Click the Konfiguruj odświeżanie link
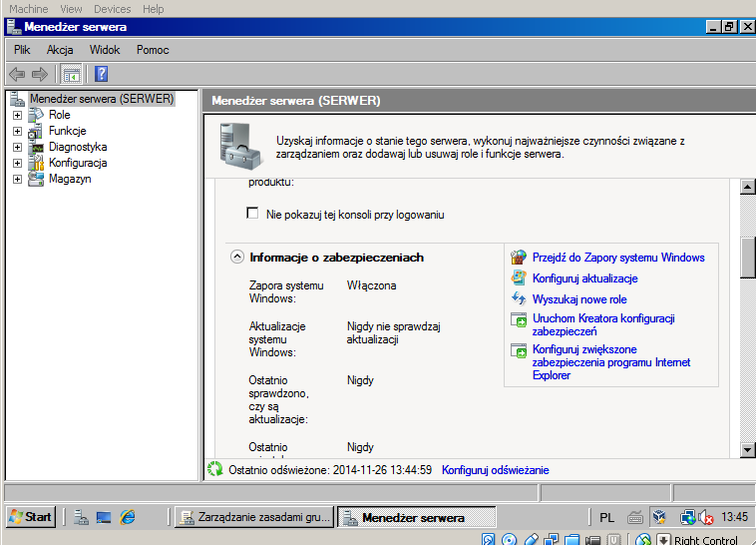Viewport: 756px width, 545px height. 495,470
